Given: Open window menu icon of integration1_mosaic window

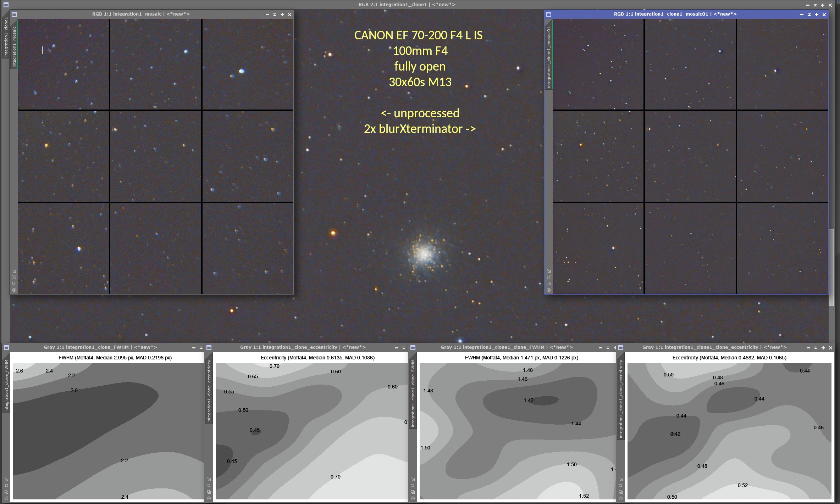Looking at the screenshot, I should (14, 15).
